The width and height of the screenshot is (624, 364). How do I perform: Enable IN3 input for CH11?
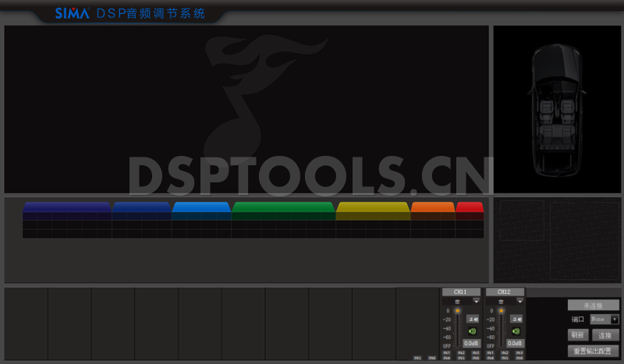coord(476,353)
